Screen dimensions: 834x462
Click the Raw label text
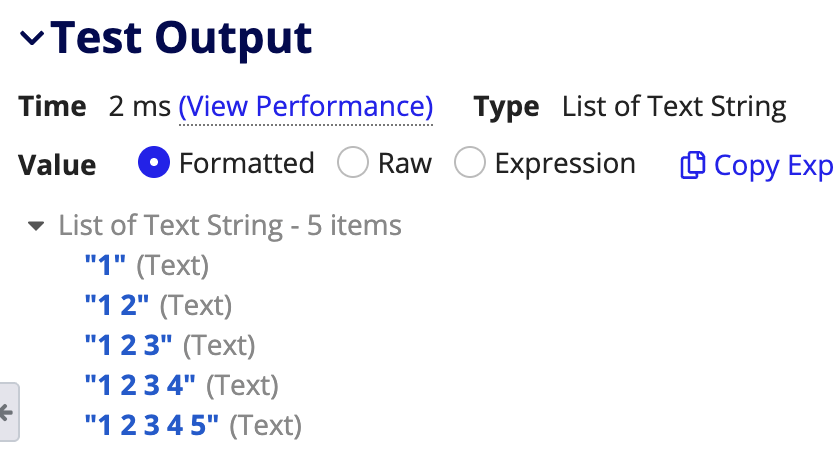click(x=405, y=163)
